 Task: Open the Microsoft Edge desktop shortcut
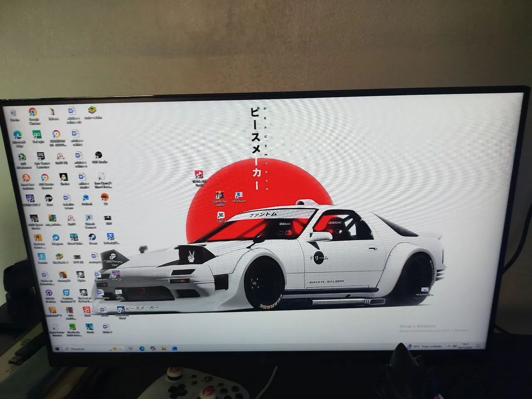pyautogui.click(x=17, y=135)
